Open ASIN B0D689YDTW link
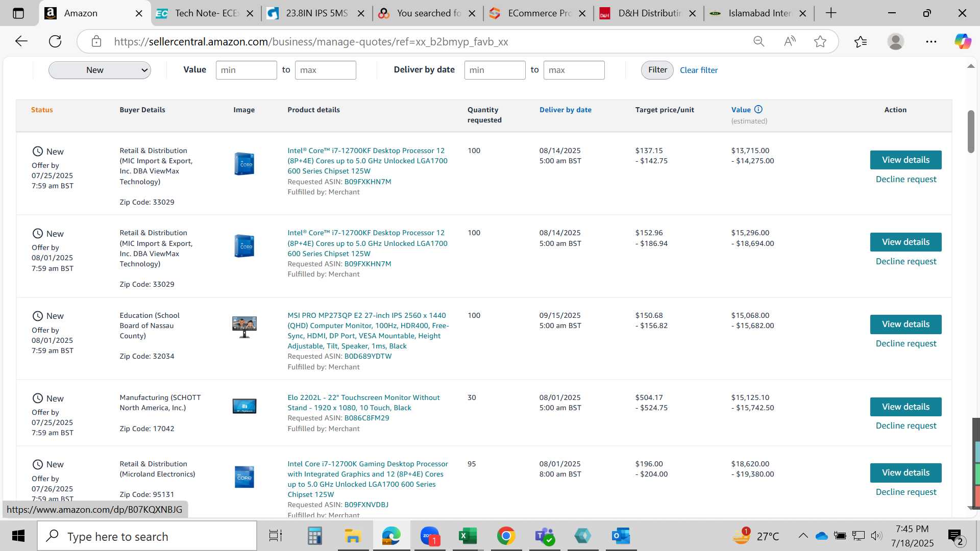This screenshot has width=980, height=551. click(368, 356)
